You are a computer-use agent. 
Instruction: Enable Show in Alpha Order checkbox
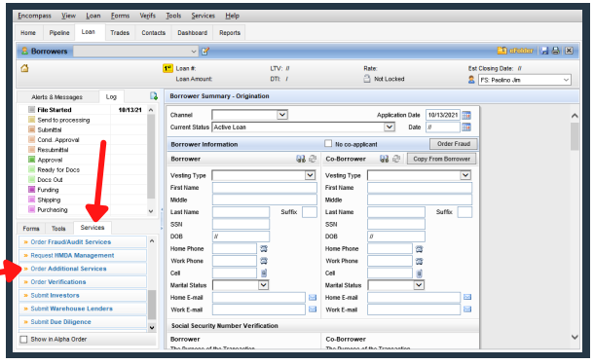pos(24,340)
